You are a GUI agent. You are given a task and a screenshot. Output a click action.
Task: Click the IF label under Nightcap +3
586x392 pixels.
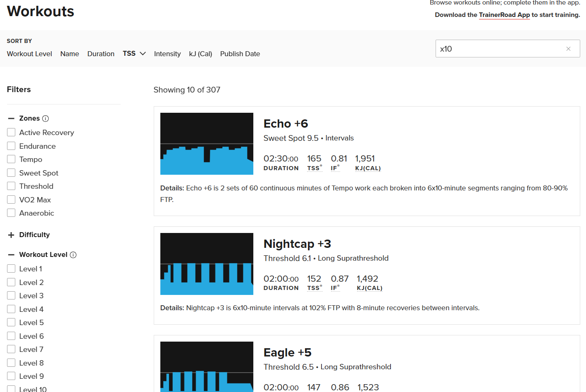pyautogui.click(x=335, y=288)
